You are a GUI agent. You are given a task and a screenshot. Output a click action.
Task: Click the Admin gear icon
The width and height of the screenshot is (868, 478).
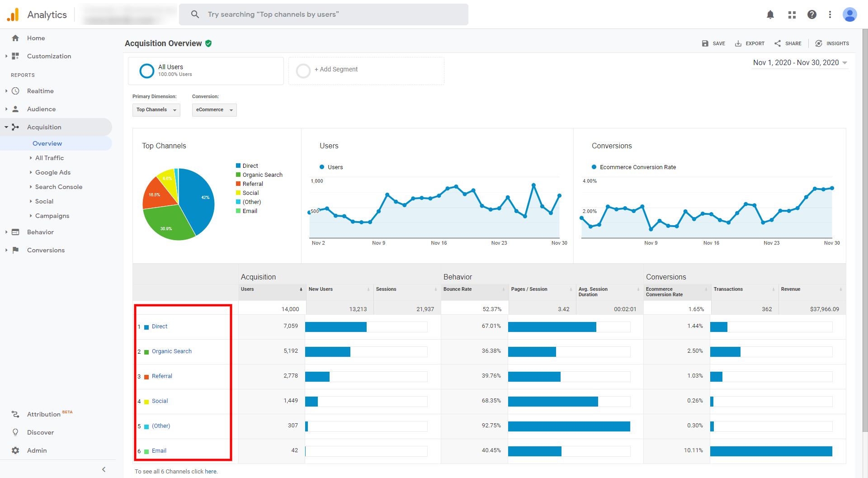coord(15,450)
